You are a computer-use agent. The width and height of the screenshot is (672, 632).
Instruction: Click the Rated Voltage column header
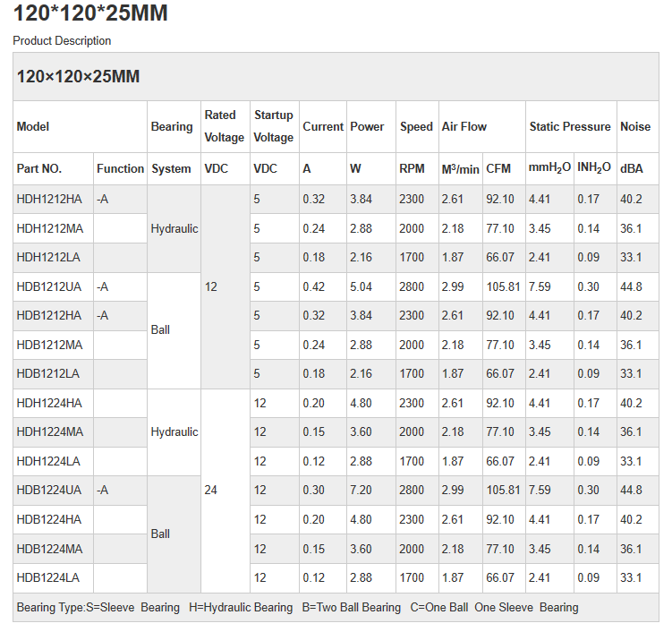click(x=224, y=126)
